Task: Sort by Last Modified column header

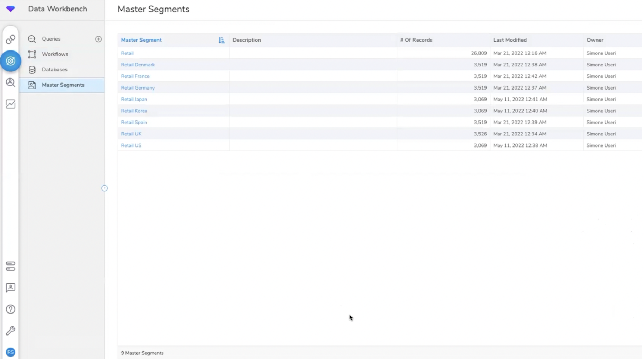Action: coord(510,40)
